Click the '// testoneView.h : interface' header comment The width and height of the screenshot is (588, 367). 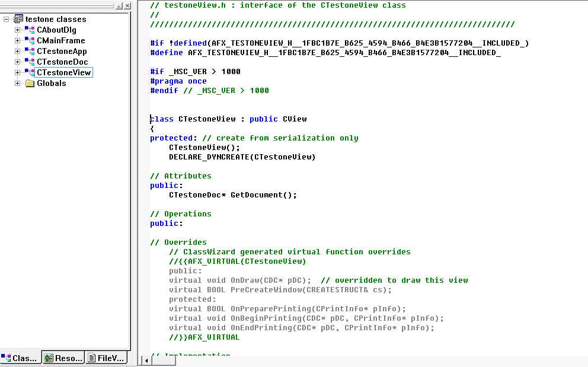pos(278,5)
